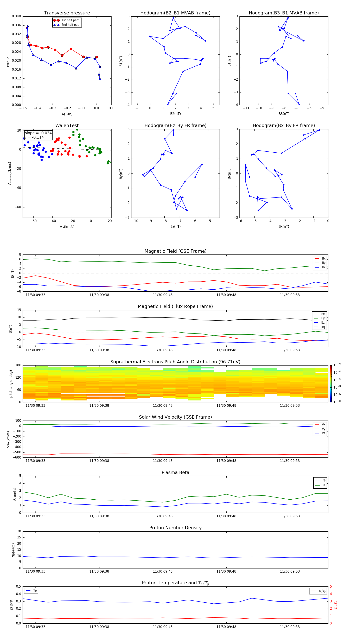This screenshot has width=351, height=644.
Task: Click the pitch angle distribution colorbar
Action: click(x=331, y=384)
